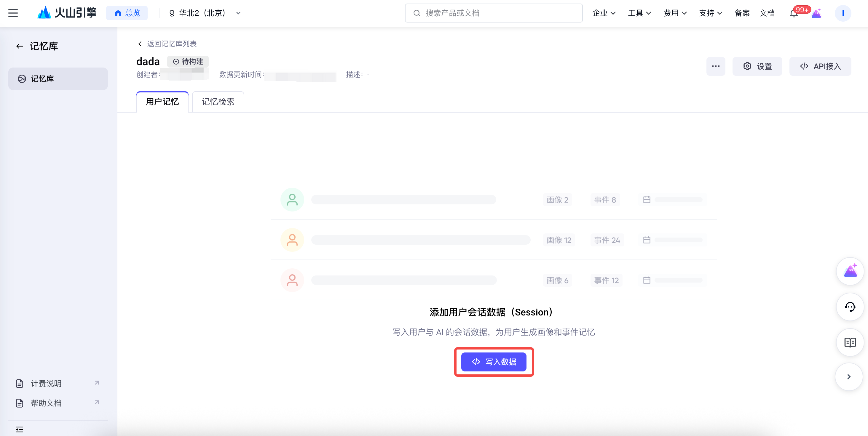Click the 写入数据 button
This screenshot has height=436, width=868.
pos(494,362)
